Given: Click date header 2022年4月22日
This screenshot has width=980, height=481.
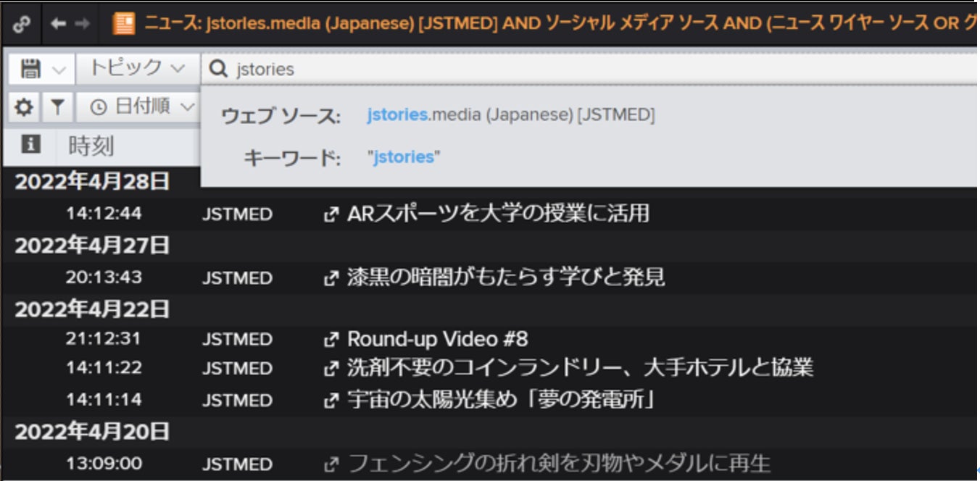Looking at the screenshot, I should [x=92, y=309].
